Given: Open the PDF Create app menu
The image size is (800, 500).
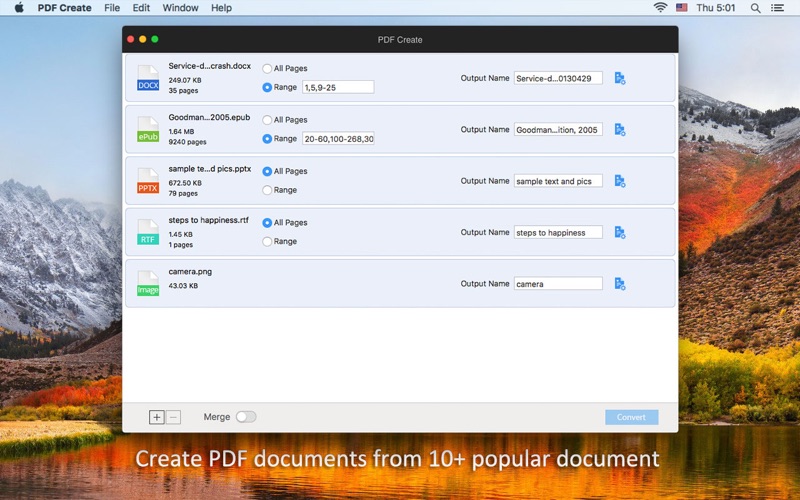Looking at the screenshot, I should tap(64, 8).
